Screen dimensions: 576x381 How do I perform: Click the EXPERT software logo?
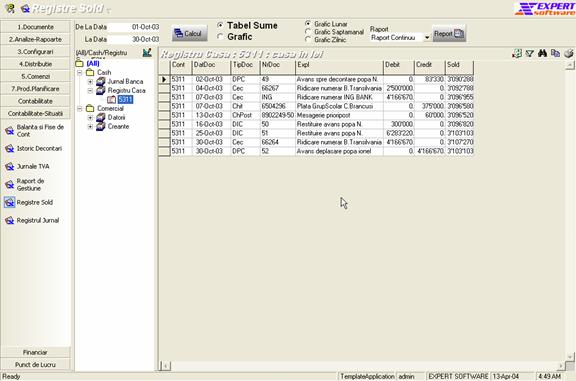(x=545, y=8)
